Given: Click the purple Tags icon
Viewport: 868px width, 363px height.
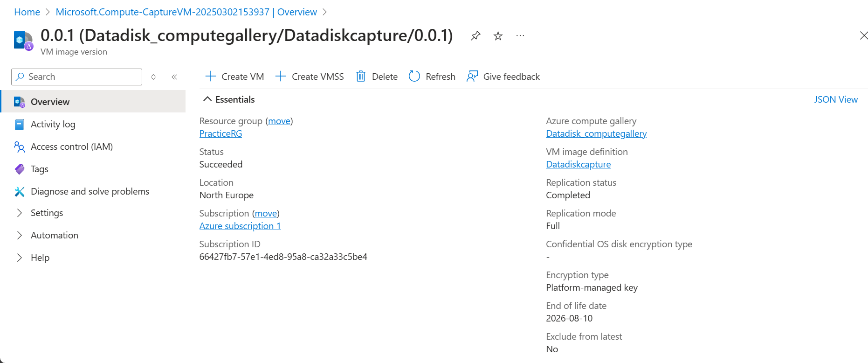Looking at the screenshot, I should coord(20,169).
